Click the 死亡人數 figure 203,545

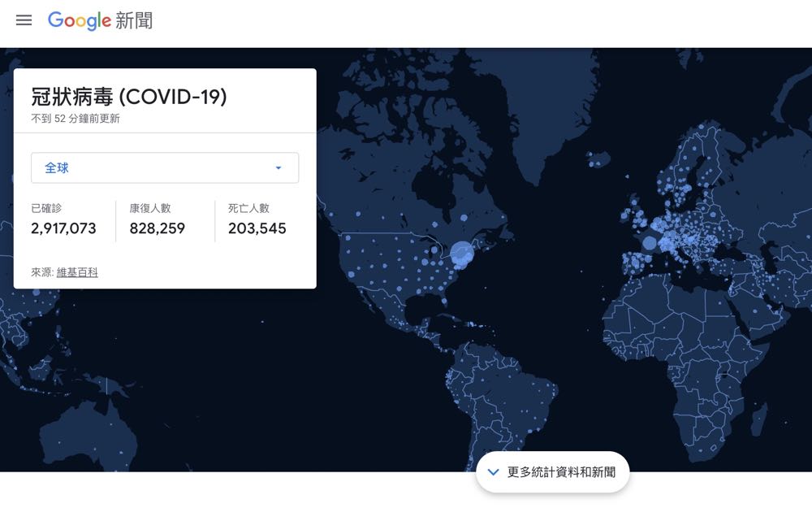[x=257, y=228]
